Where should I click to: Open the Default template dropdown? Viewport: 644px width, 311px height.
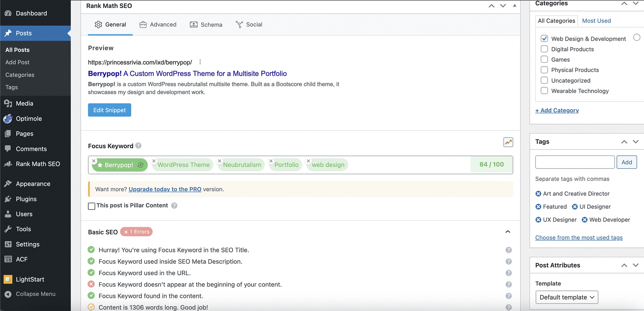(566, 297)
